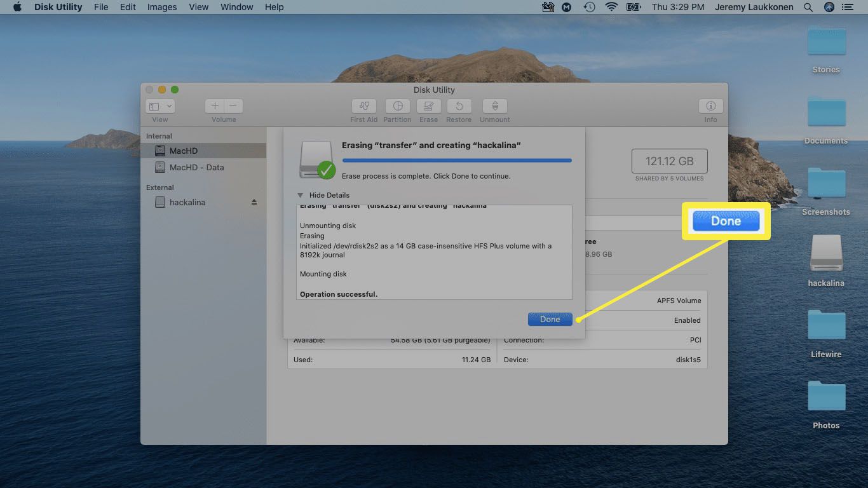Click the 121.12 GB capacity box

click(x=669, y=161)
